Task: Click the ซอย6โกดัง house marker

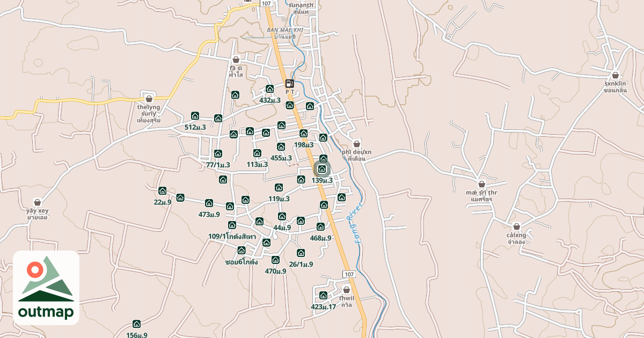Action: pyautogui.click(x=241, y=250)
